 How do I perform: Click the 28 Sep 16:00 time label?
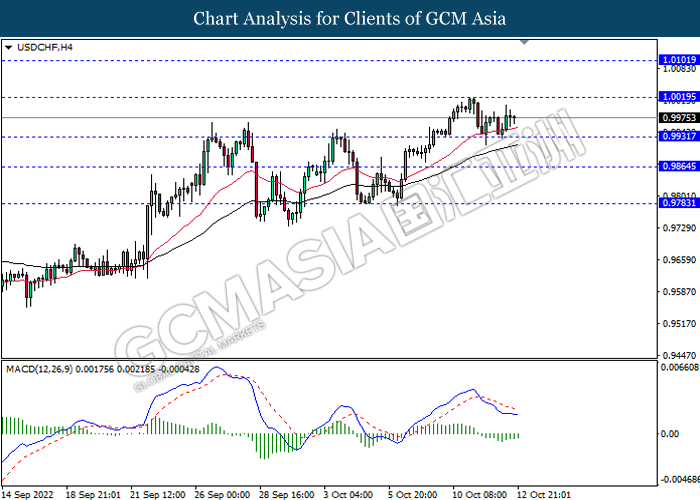pos(287,495)
